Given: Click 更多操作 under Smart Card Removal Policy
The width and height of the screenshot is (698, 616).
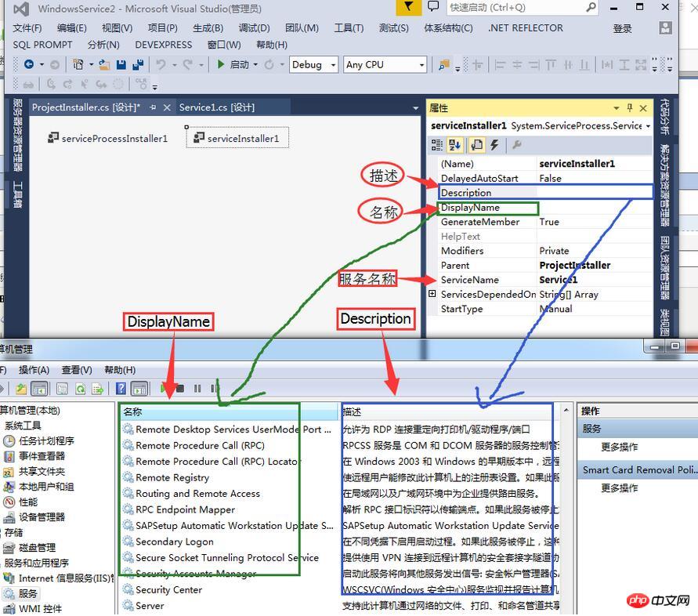Looking at the screenshot, I should pos(619,487).
